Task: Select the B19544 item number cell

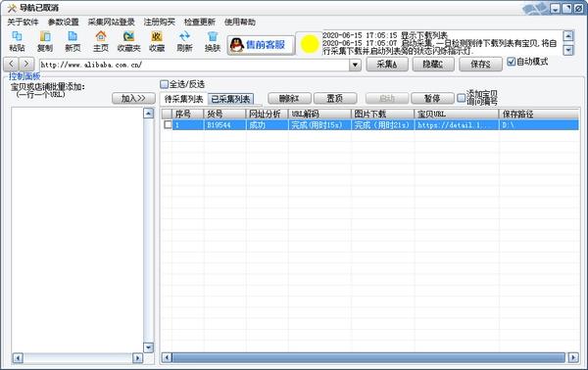Action: click(224, 125)
